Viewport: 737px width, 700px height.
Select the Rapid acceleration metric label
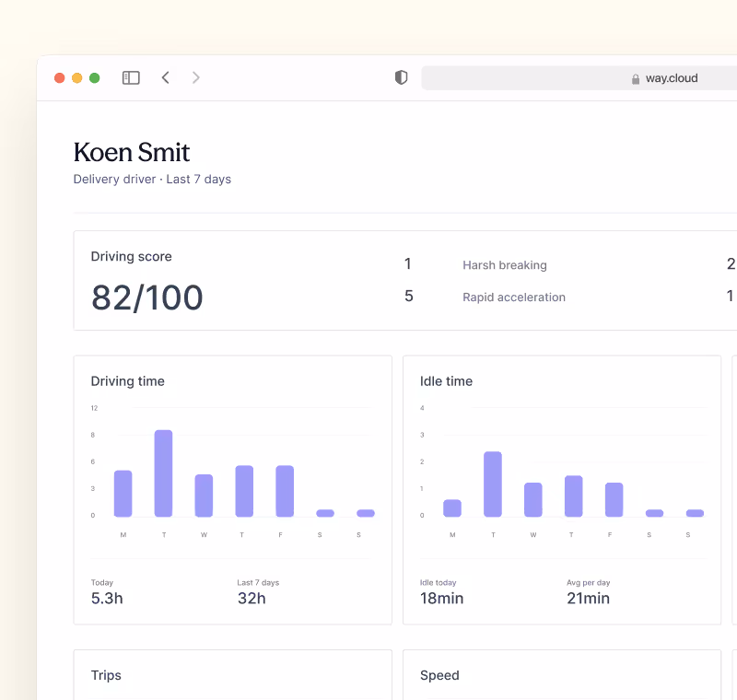click(x=514, y=297)
